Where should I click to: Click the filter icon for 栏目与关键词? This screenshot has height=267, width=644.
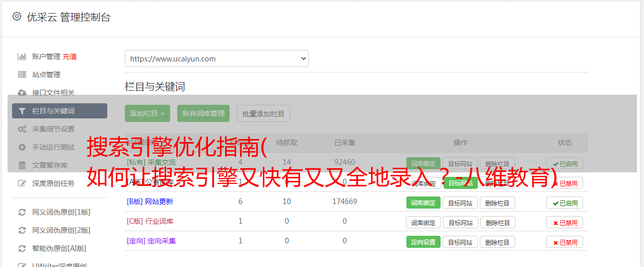pos(22,111)
